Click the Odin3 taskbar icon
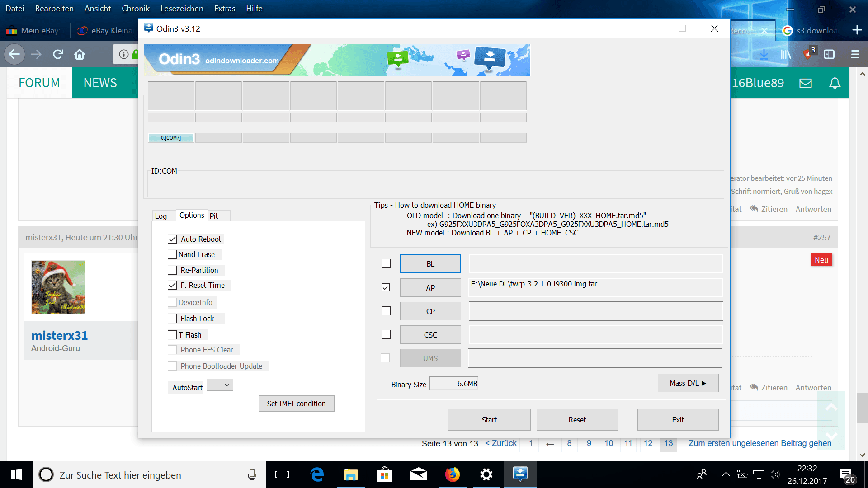The image size is (868, 488). pyautogui.click(x=520, y=474)
